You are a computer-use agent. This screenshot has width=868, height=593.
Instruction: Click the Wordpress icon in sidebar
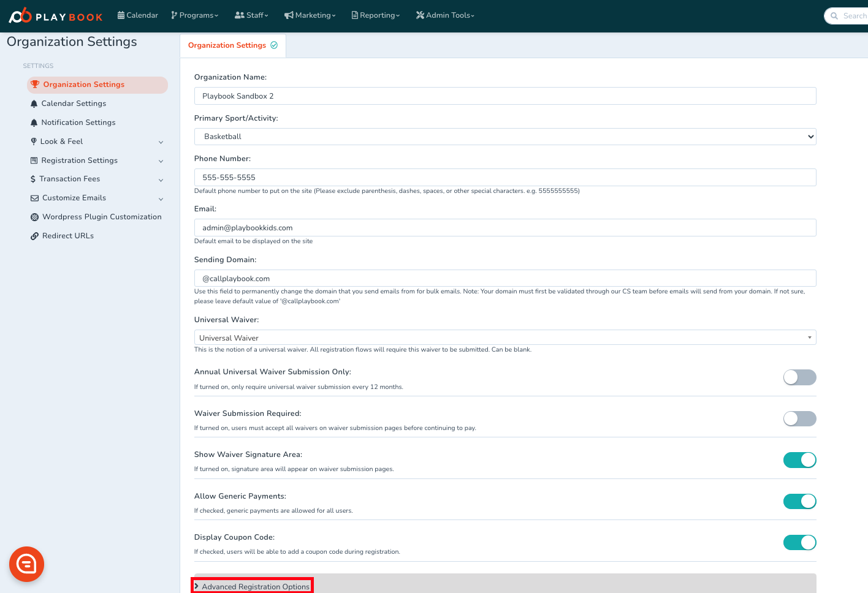click(35, 217)
